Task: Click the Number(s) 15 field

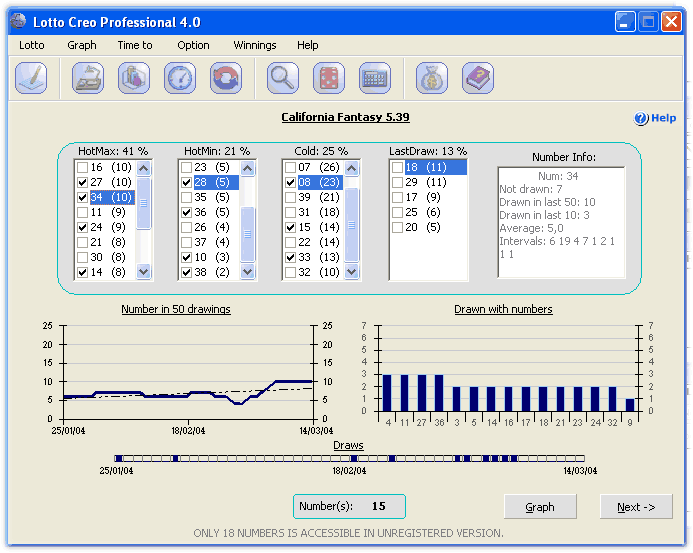Action: tap(349, 506)
